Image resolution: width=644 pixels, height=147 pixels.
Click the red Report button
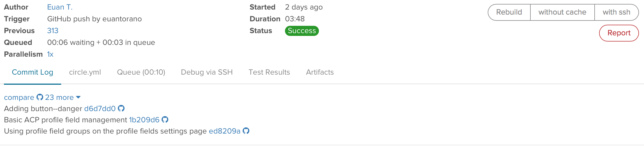(x=619, y=33)
